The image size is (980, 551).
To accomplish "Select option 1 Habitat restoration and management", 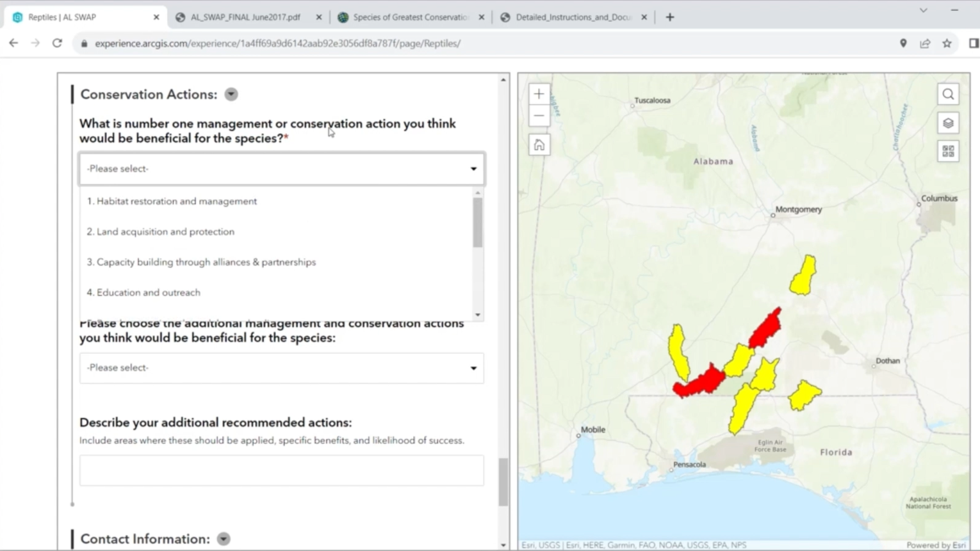I will coord(172,200).
